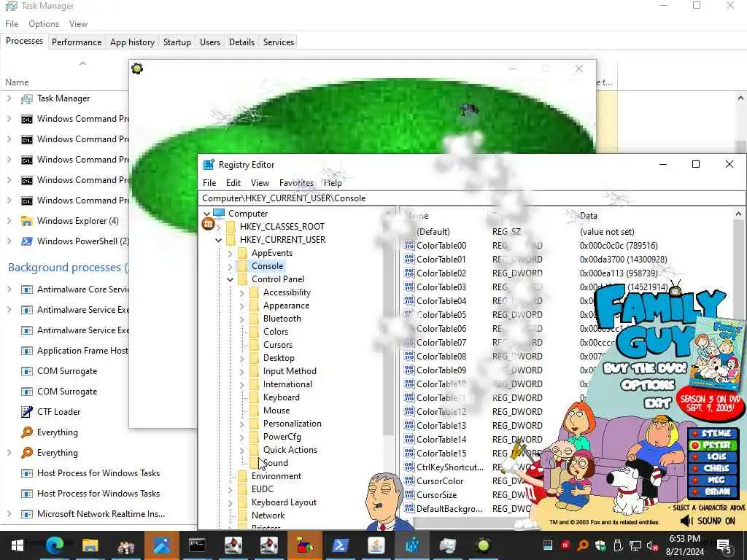Select Task Manager process icon

tap(27, 98)
